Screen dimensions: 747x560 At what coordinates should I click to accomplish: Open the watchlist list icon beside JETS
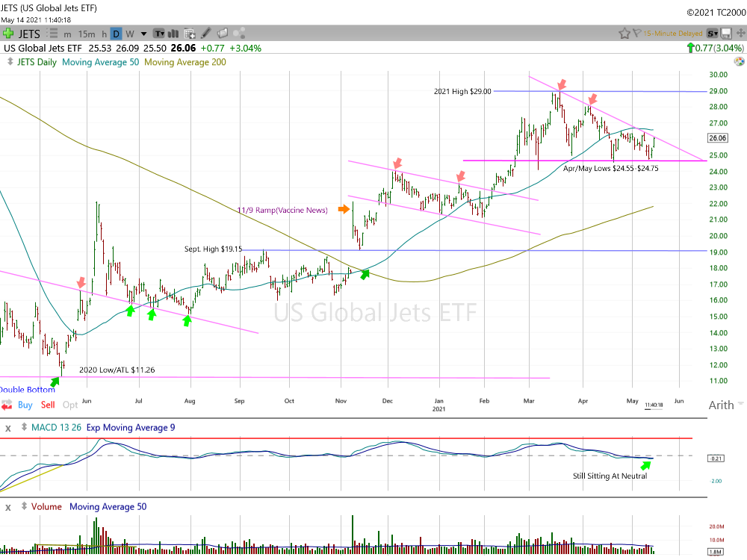point(53,34)
